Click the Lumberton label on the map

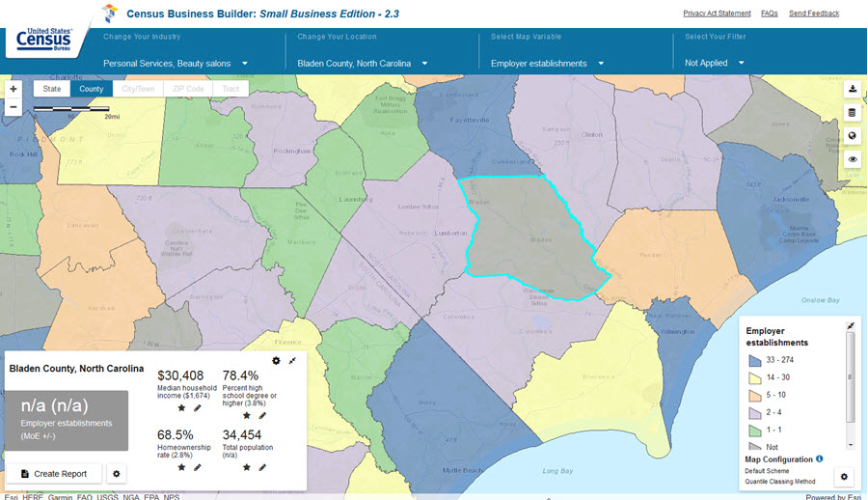click(x=450, y=233)
